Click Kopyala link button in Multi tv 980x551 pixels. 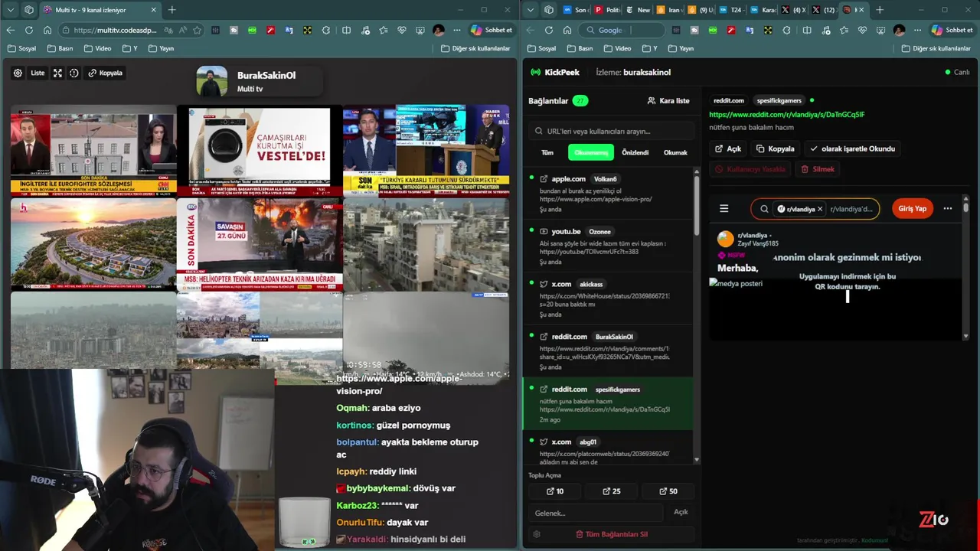pos(105,73)
